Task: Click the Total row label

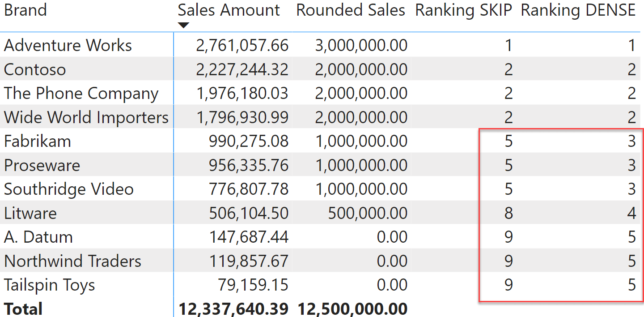Action: [x=23, y=309]
